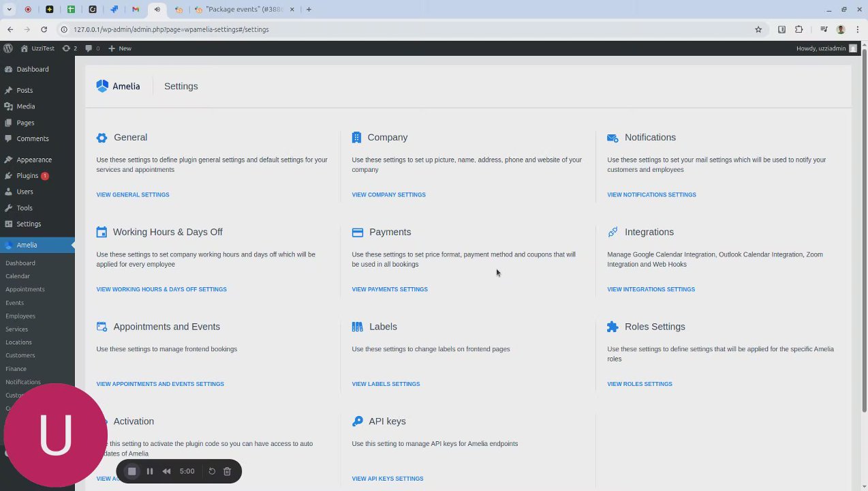The height and width of the screenshot is (491, 868).
Task: Open Amelia Locations submenu item
Action: tap(18, 342)
